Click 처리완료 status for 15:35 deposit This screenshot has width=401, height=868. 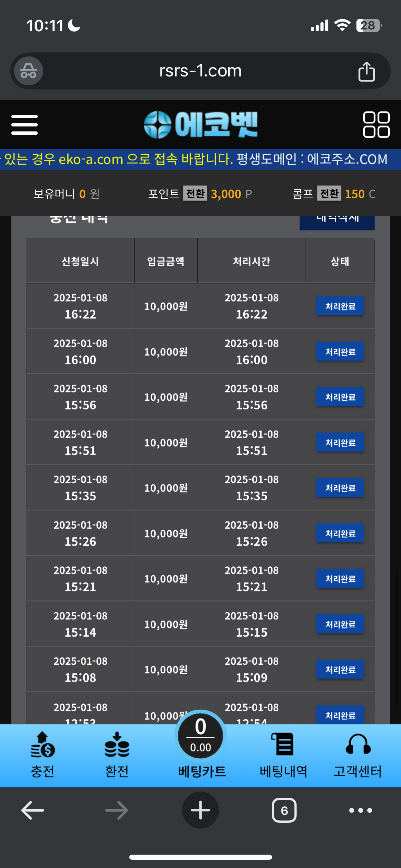[340, 487]
